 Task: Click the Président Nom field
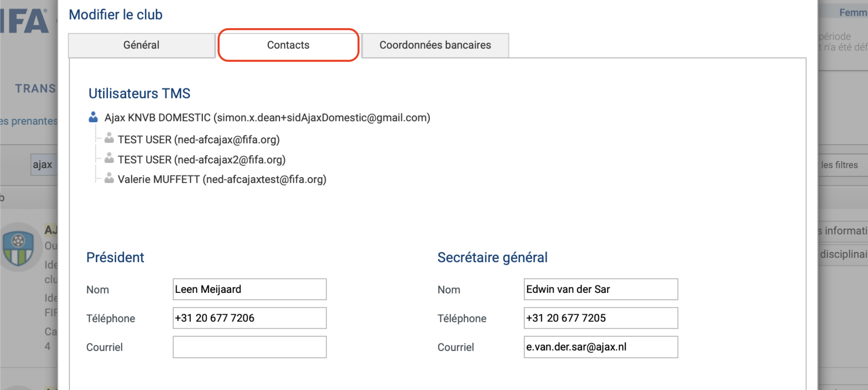[250, 290]
